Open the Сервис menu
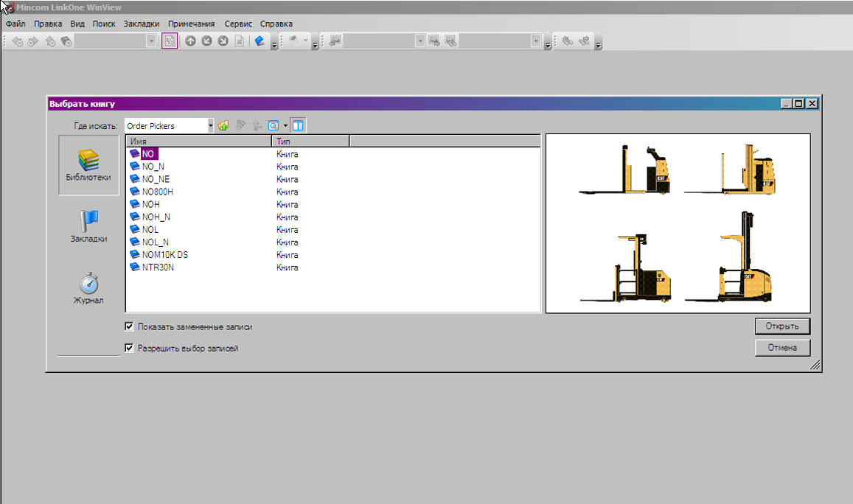 [238, 24]
